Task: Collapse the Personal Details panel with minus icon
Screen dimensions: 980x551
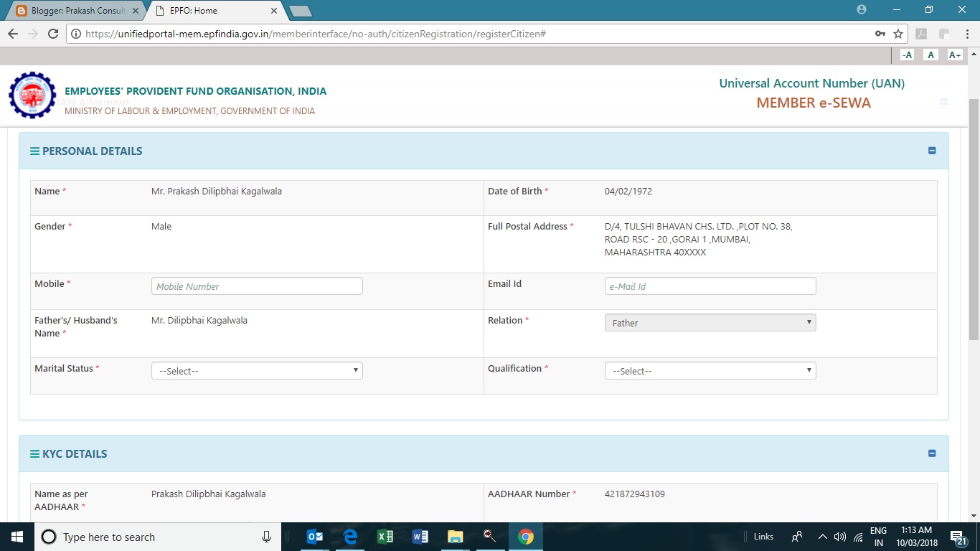Action: coord(932,151)
